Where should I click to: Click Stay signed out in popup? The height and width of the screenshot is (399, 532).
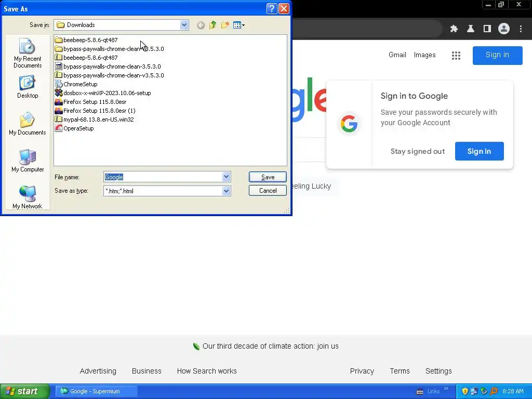point(417,151)
